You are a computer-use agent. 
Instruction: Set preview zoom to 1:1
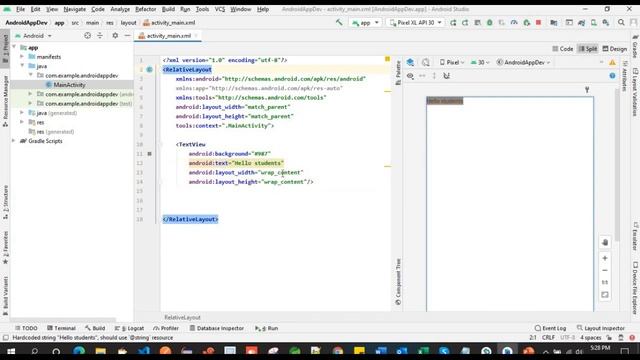point(605,282)
